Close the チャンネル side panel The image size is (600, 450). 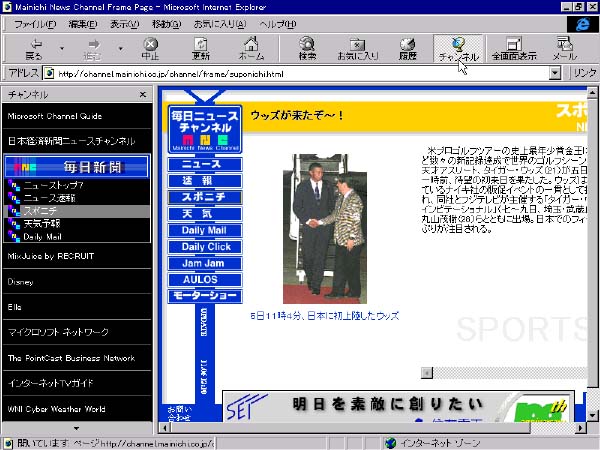(x=143, y=95)
